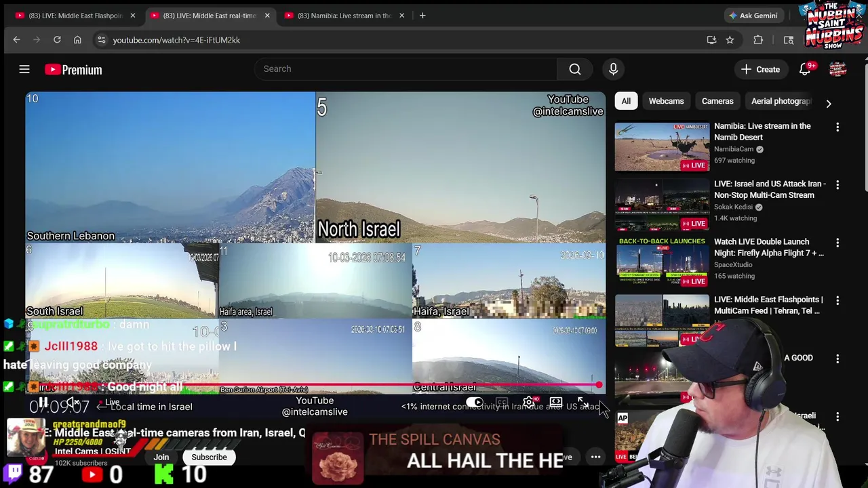The image size is (868, 488).
Task: Open Google Lens search icon in toolbar
Action: click(x=789, y=40)
